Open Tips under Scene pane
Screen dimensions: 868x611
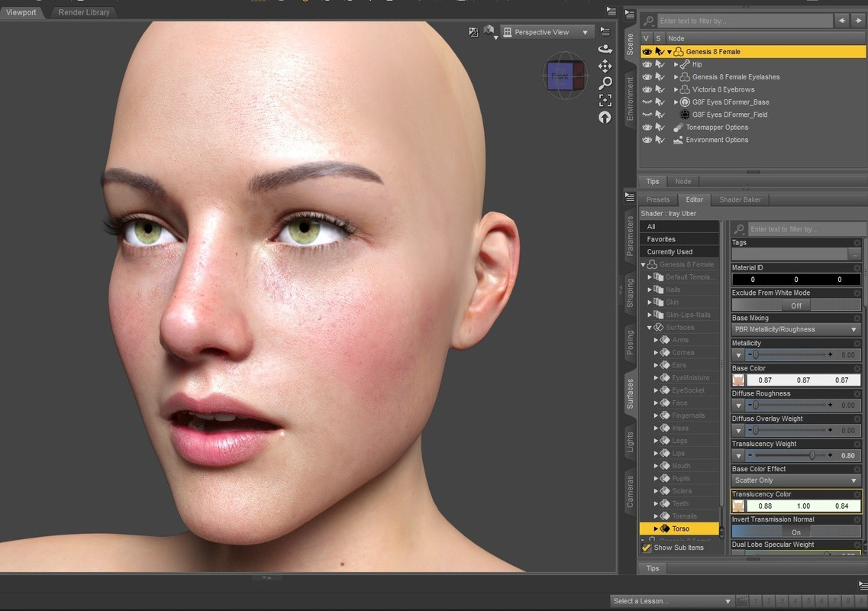point(653,181)
